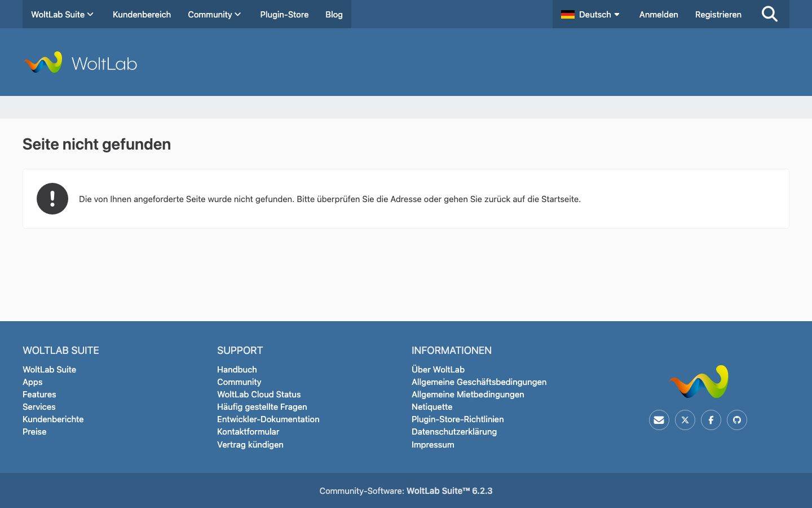The height and width of the screenshot is (508, 812).
Task: Click the 'Die von Ihnen angeforderte Seite' message
Action: pos(330,199)
